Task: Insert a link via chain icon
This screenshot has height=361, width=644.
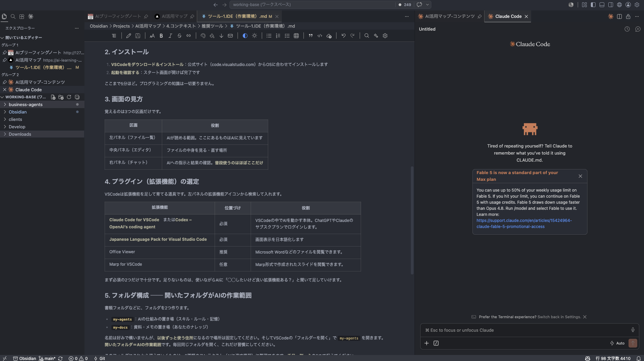Action: coord(188,36)
